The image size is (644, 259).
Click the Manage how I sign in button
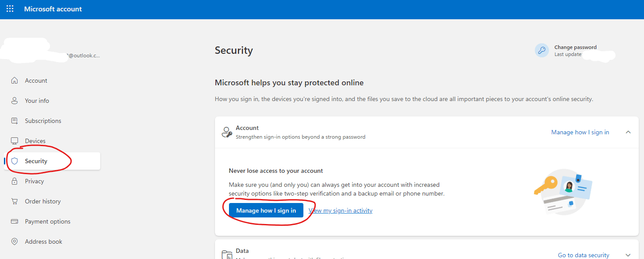point(265,210)
